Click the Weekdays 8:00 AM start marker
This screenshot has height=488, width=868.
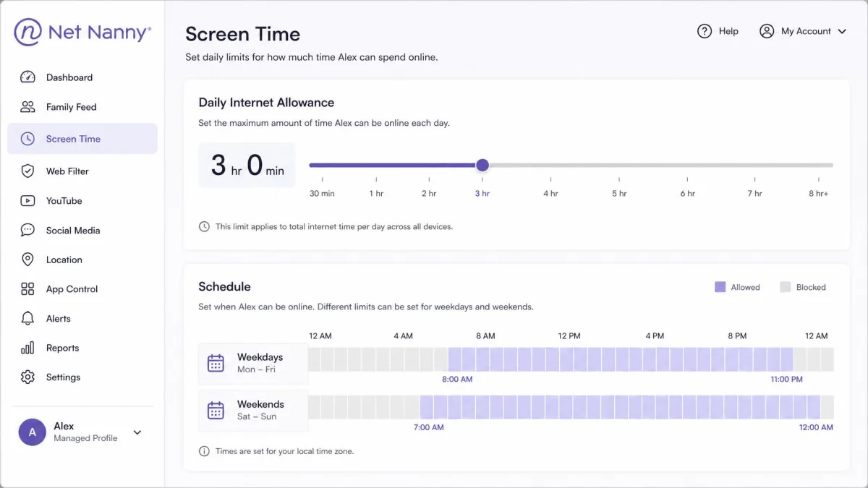pyautogui.click(x=457, y=380)
